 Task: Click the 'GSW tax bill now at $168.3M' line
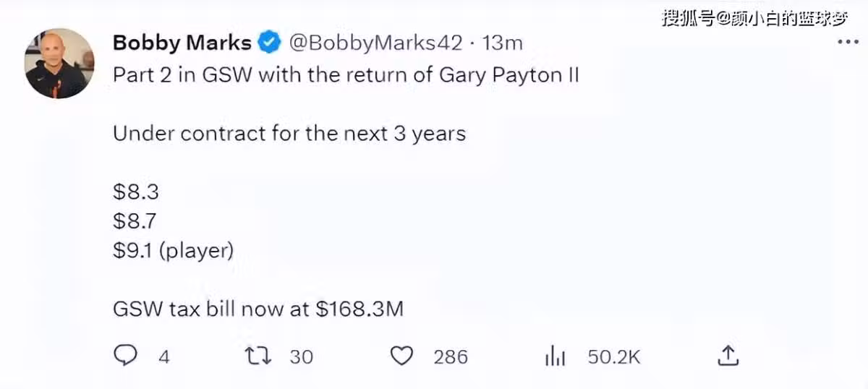click(258, 309)
